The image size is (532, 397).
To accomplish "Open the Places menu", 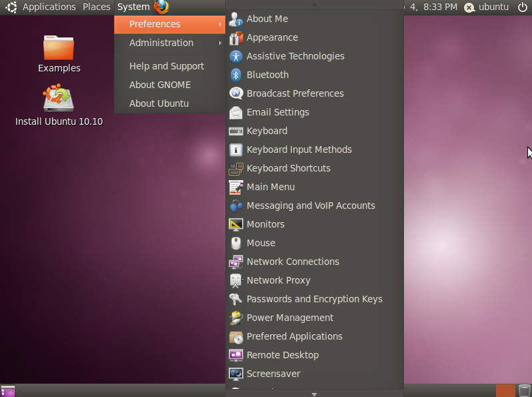I will 97,7.
